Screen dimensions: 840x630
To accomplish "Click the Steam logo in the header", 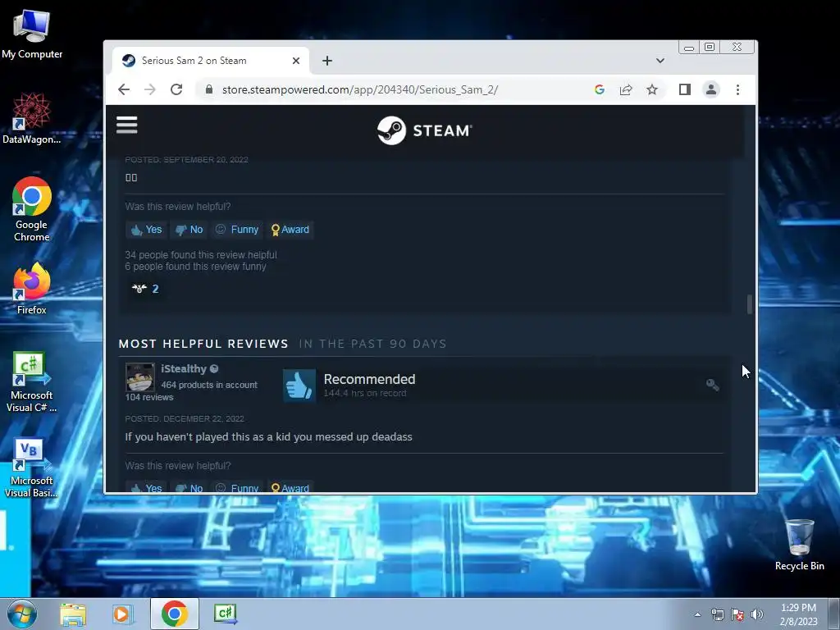I will pos(424,130).
